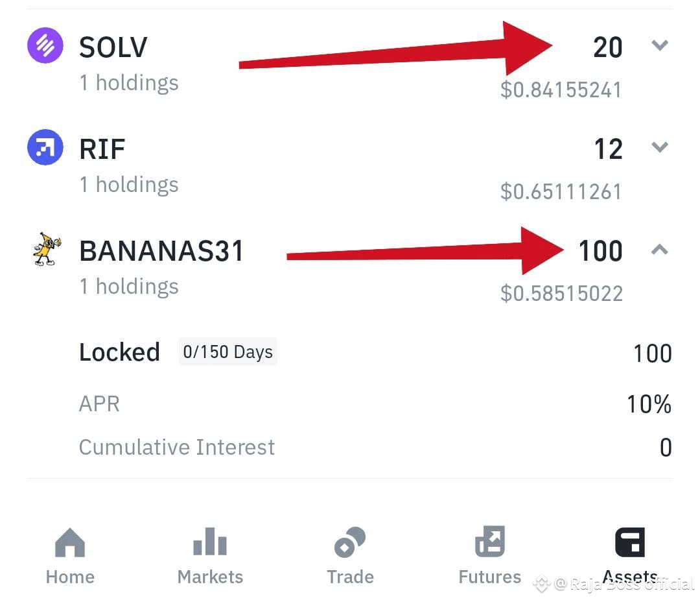Open RIF's 1 holdings link
Viewport: 700px width, 600px height.
pos(128,184)
